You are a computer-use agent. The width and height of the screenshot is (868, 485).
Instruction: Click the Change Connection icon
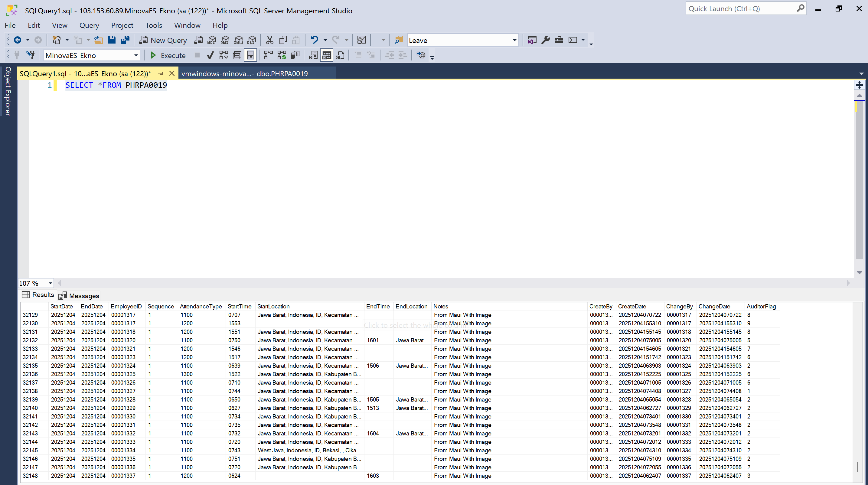click(x=31, y=55)
